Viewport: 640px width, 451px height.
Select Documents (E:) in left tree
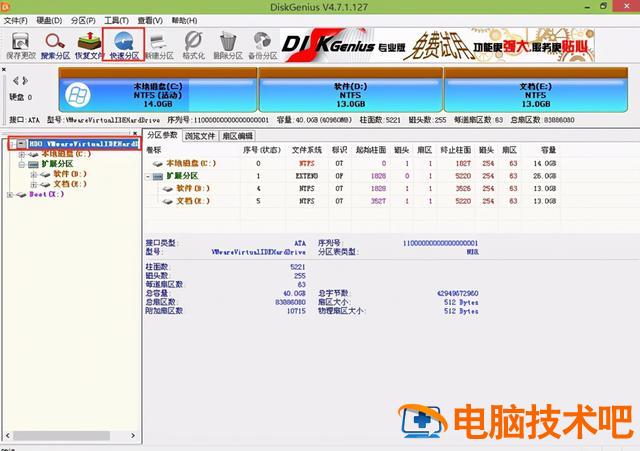click(70, 184)
